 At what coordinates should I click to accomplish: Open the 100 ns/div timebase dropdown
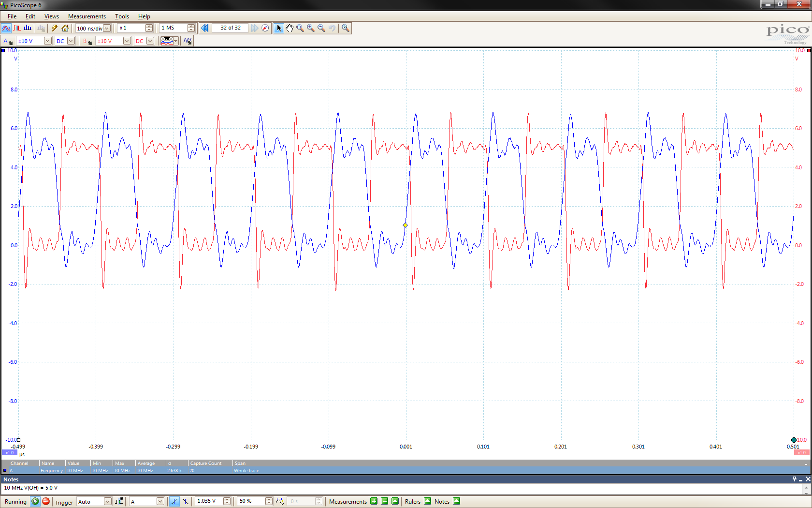click(107, 28)
